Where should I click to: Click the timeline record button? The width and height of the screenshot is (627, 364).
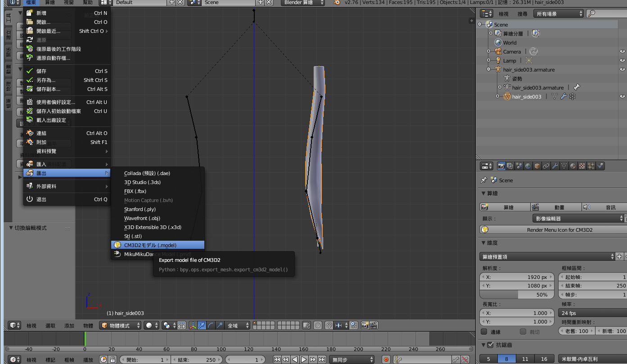[386, 360]
